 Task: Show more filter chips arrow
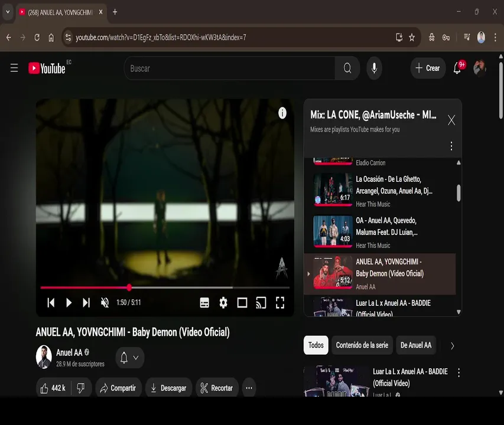[452, 346]
